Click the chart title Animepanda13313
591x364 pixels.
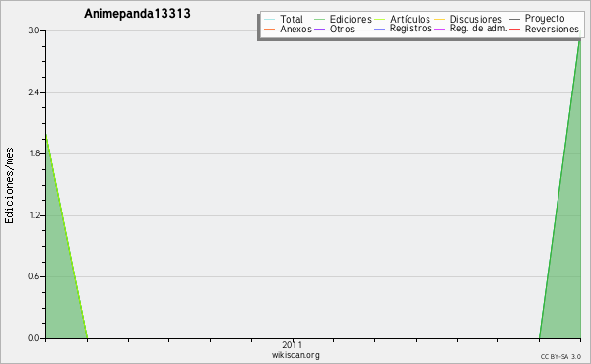(137, 13)
